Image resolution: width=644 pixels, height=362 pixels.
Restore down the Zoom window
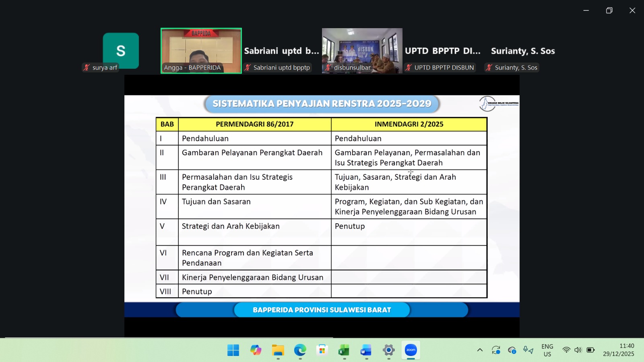pos(609,10)
